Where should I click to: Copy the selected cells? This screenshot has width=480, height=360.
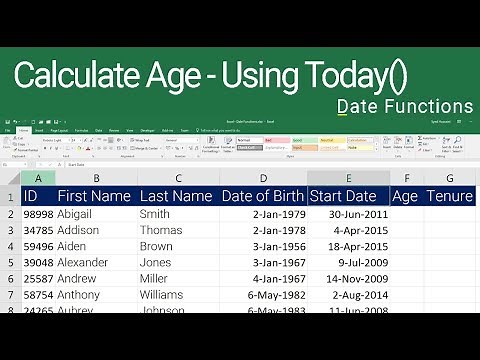pyautogui.click(x=19, y=144)
